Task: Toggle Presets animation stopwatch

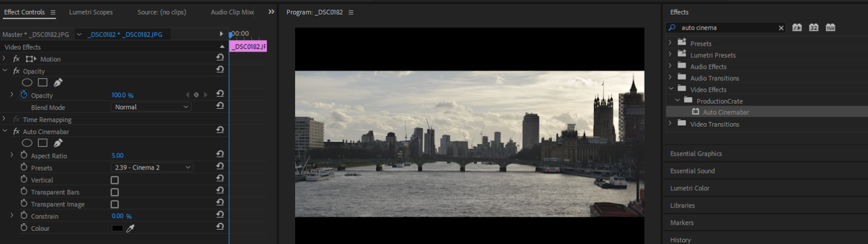Action: click(24, 168)
